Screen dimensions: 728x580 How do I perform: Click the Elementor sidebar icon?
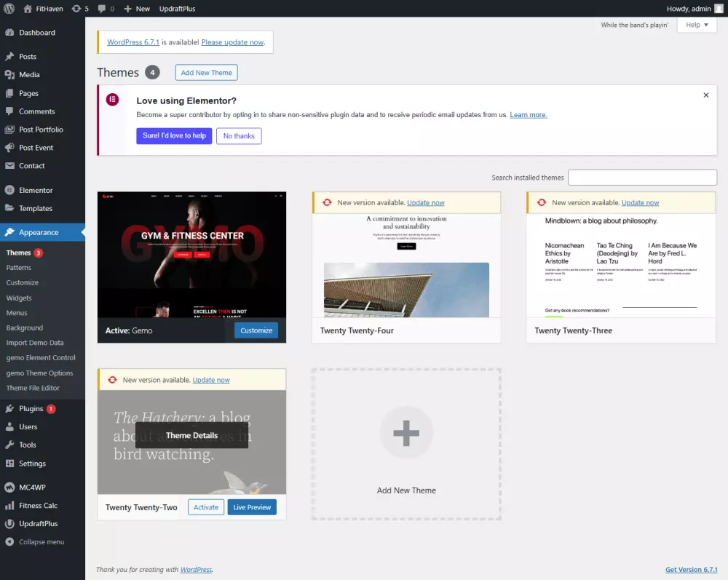[x=9, y=190]
